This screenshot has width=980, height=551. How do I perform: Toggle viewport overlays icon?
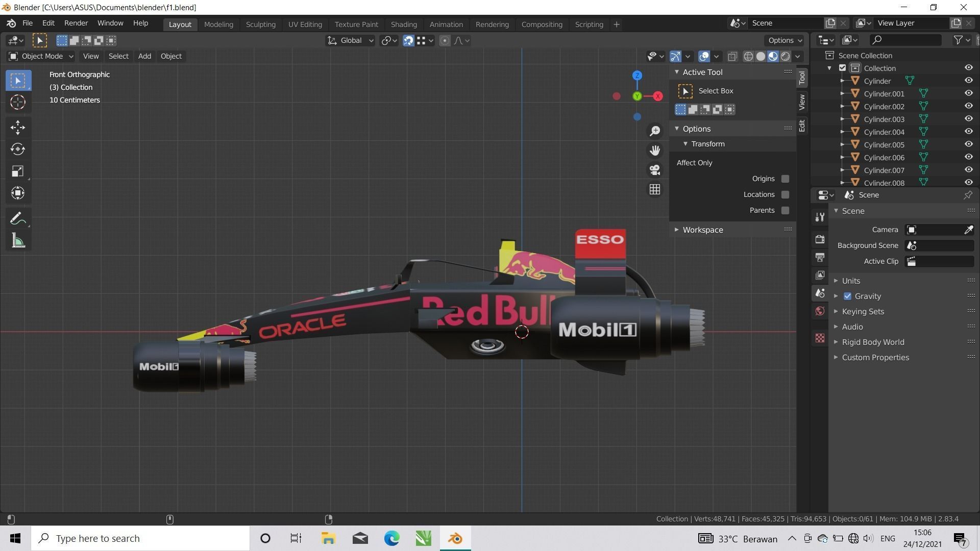(x=704, y=56)
